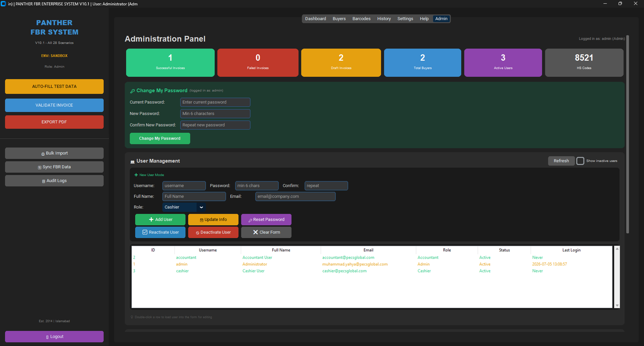Open the Draft Invoices stat card
This screenshot has width=644, height=346.
(x=341, y=63)
